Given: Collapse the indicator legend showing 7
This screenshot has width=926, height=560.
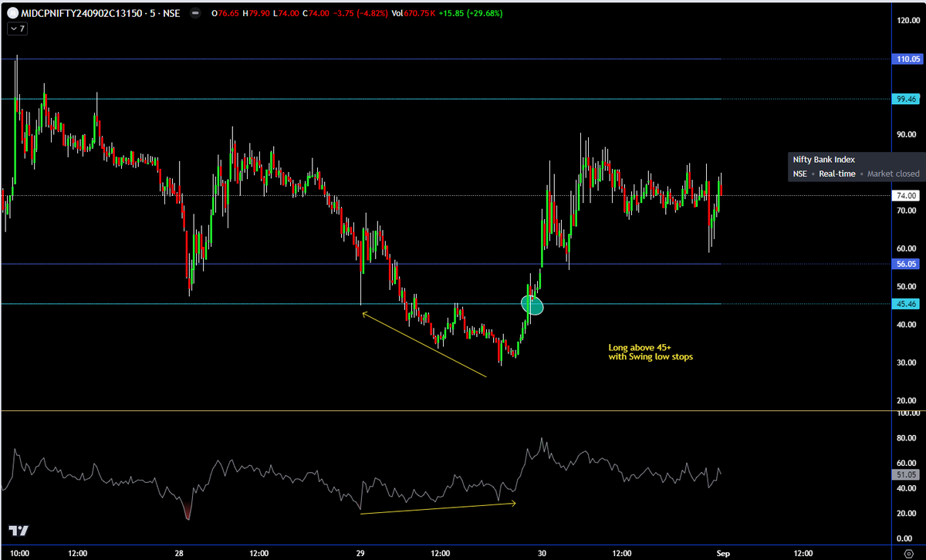Looking at the screenshot, I should coord(16,29).
